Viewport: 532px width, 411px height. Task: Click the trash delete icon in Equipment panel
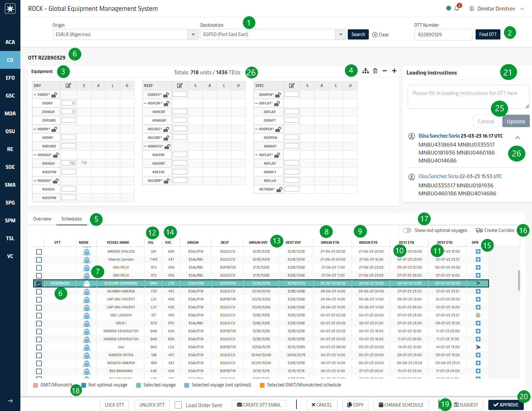click(375, 71)
